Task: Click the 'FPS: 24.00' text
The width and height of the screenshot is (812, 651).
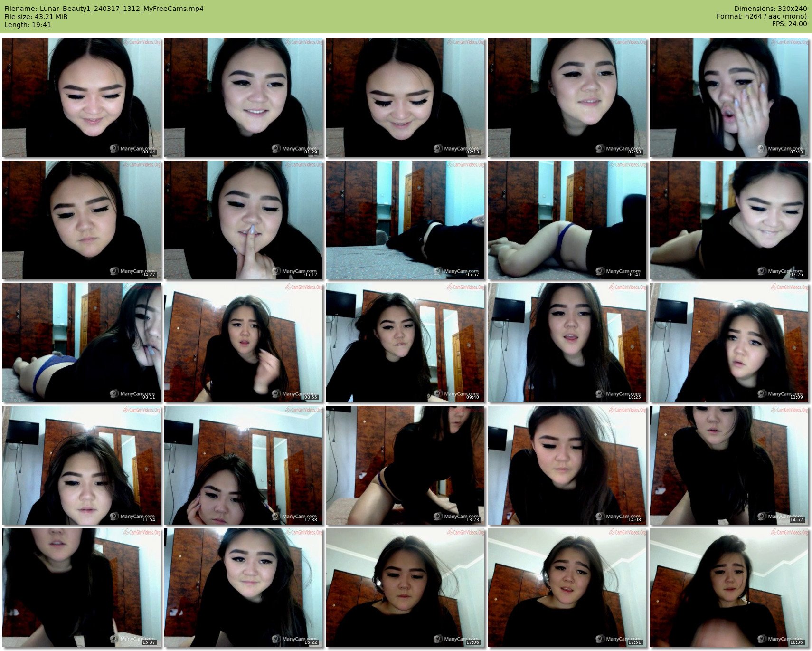Action: (x=789, y=24)
